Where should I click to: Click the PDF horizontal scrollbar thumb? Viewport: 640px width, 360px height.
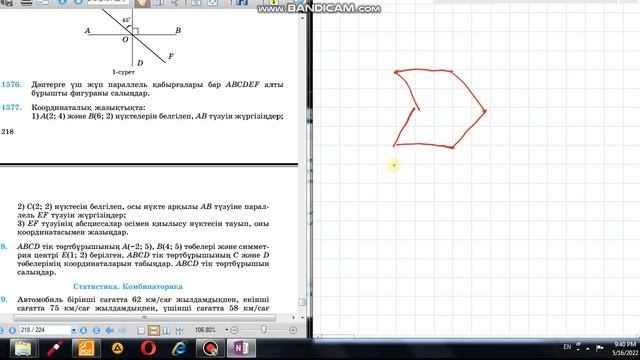(x=144, y=317)
